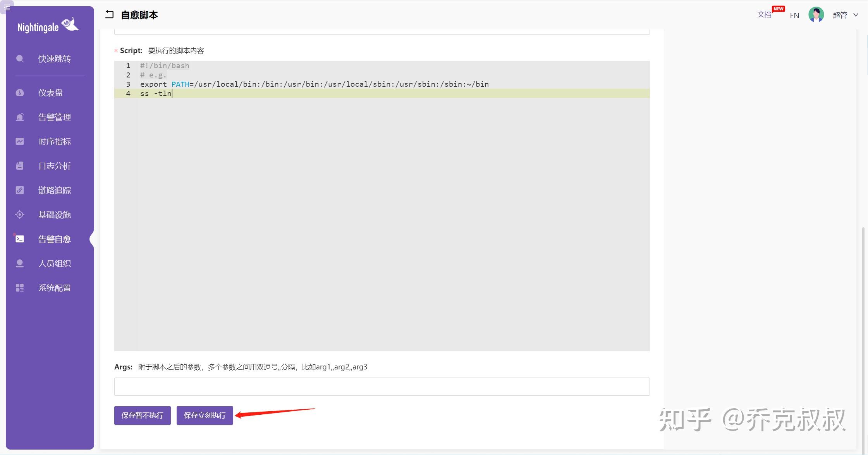The height and width of the screenshot is (455, 868).
Task: Open the 人员组织 menu item
Action: [54, 264]
